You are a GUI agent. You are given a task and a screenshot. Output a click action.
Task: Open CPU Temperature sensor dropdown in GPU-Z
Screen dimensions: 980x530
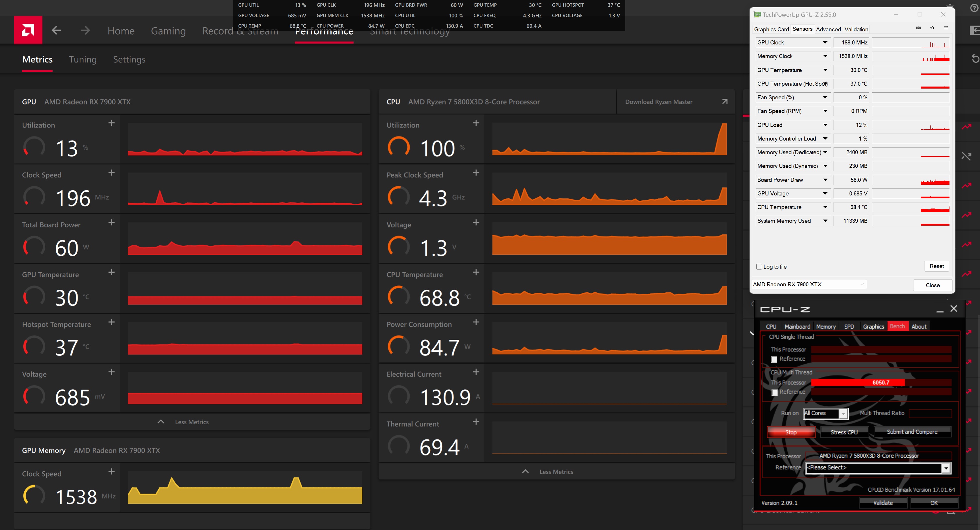(x=825, y=207)
